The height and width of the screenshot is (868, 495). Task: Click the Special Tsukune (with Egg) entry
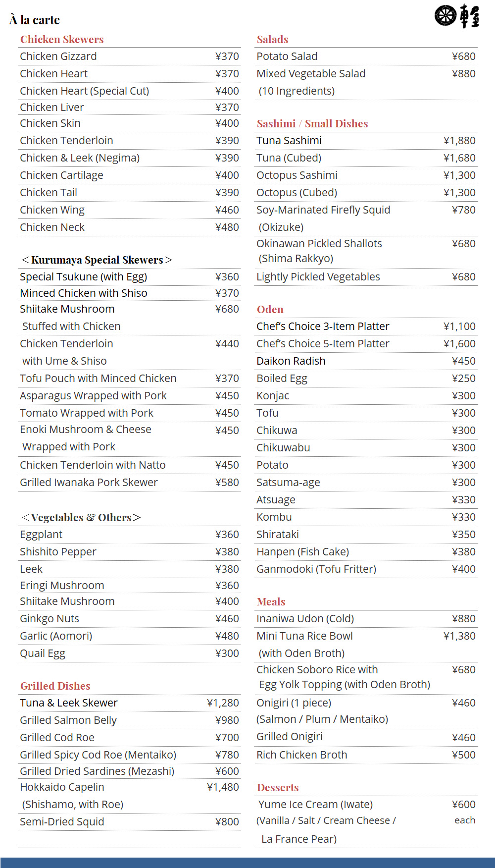pos(129,277)
